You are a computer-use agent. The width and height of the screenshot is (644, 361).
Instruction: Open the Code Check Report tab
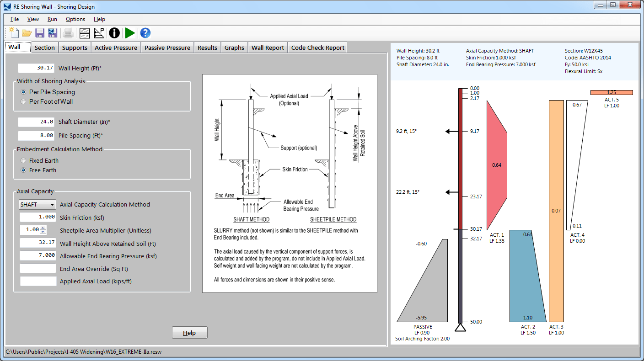pos(317,47)
